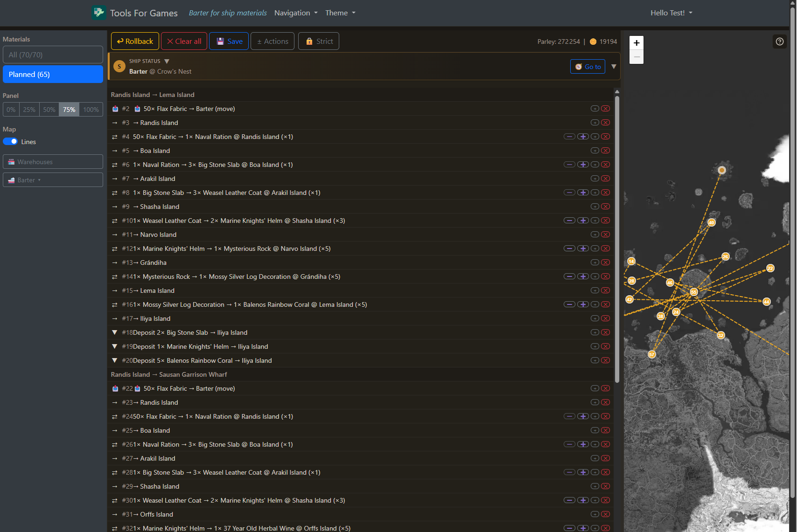
Task: Increase barter count for step #4 Naval Ration
Action: [x=583, y=137]
